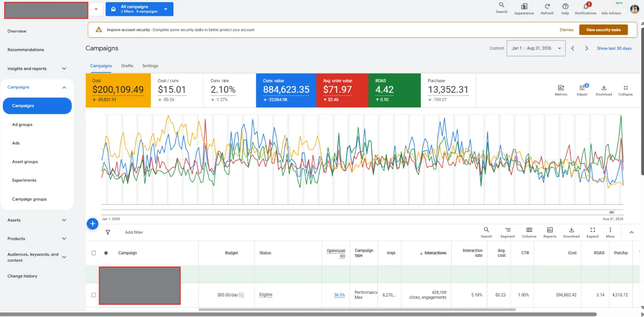Switch to the Settings tab
This screenshot has height=317, width=644.
(x=150, y=66)
